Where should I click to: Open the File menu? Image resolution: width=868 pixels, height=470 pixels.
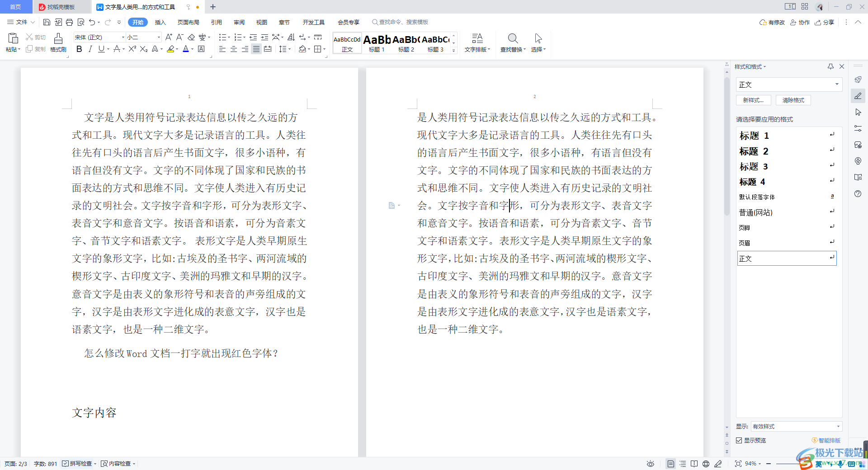20,22
